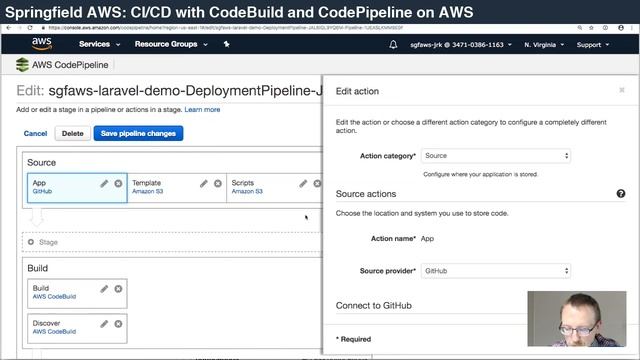Open the notifications bell icon
This screenshot has width=640, height=360.
tap(393, 44)
